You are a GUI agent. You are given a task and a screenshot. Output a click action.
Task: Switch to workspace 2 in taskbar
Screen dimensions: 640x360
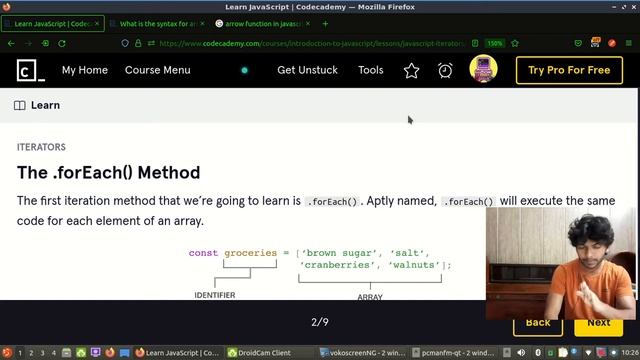[31, 353]
